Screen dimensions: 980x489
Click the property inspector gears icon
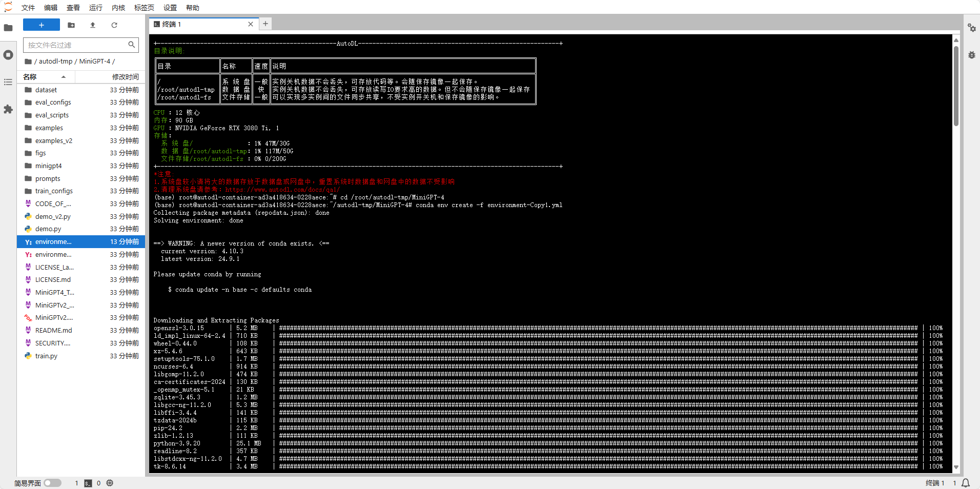tap(972, 28)
